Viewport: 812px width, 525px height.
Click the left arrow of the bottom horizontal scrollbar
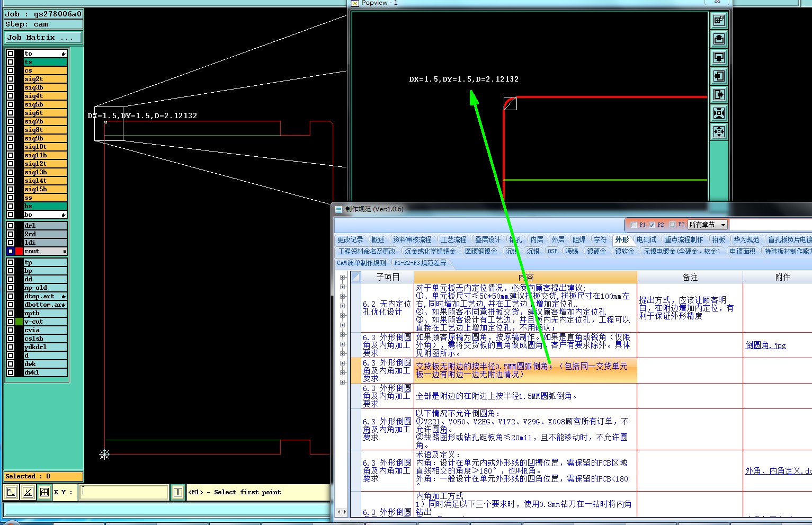[x=339, y=512]
